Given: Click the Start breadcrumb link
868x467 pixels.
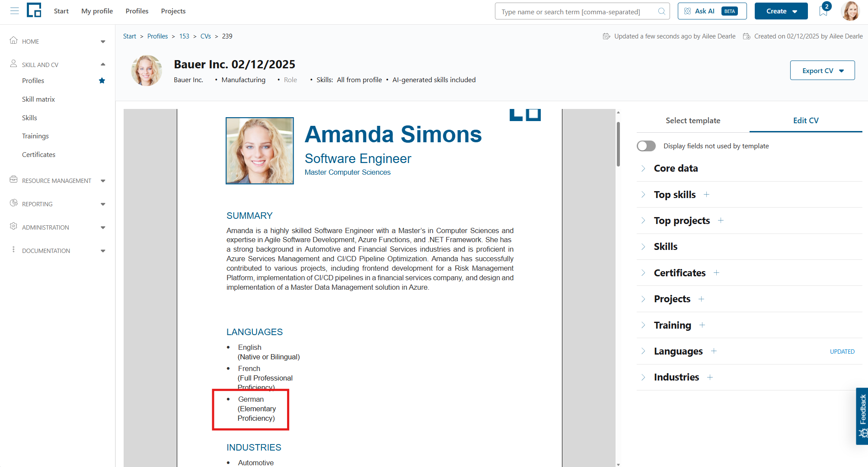Looking at the screenshot, I should tap(130, 36).
